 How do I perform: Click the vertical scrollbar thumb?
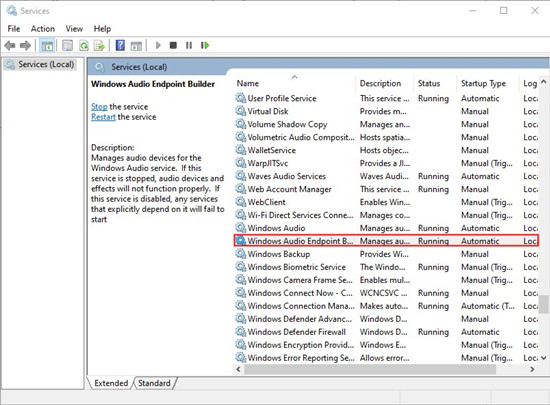click(x=544, y=304)
